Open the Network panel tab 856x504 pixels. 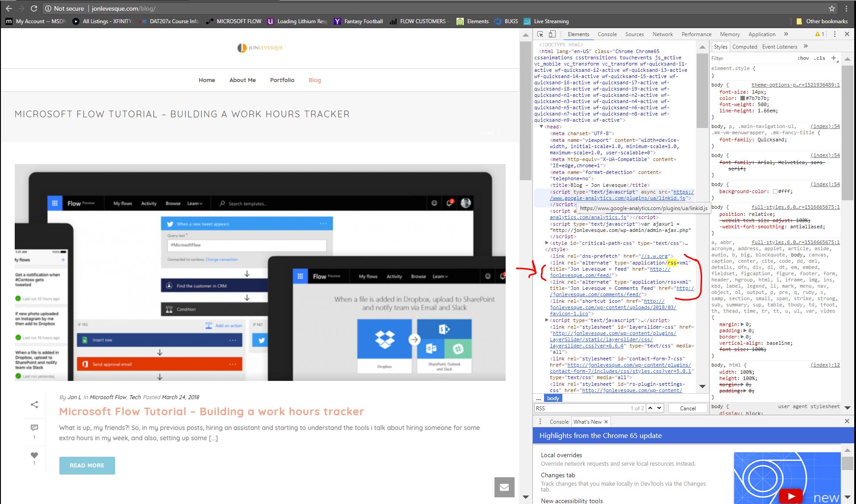[662, 34]
